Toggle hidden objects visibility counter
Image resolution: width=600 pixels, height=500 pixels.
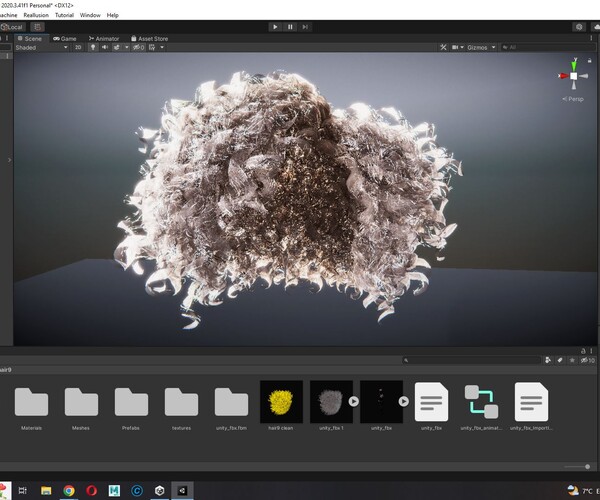(x=139, y=47)
